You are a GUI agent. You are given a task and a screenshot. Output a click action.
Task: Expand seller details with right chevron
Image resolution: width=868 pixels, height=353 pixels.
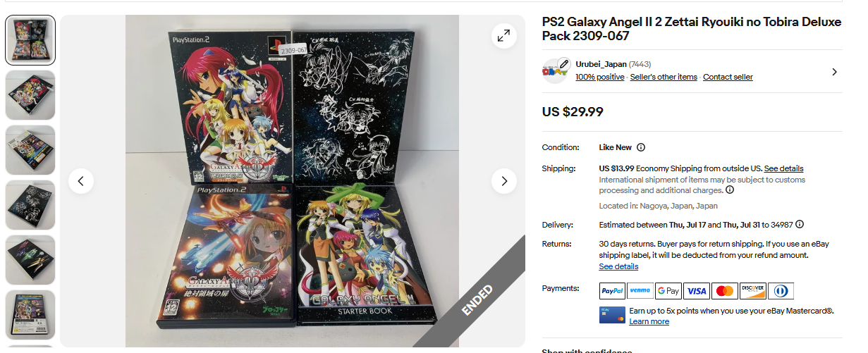tap(835, 71)
